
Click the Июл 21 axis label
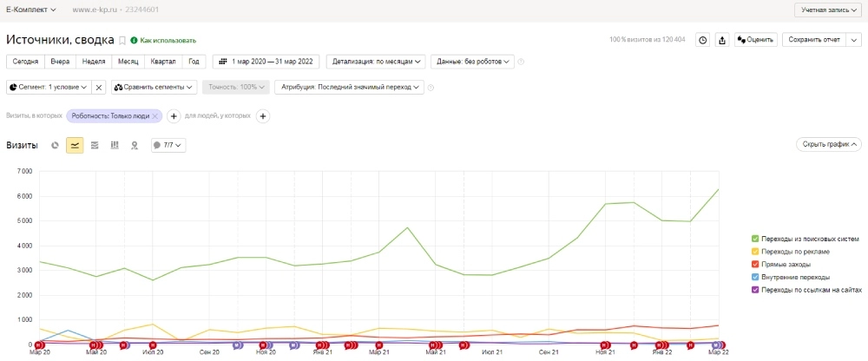click(x=492, y=351)
